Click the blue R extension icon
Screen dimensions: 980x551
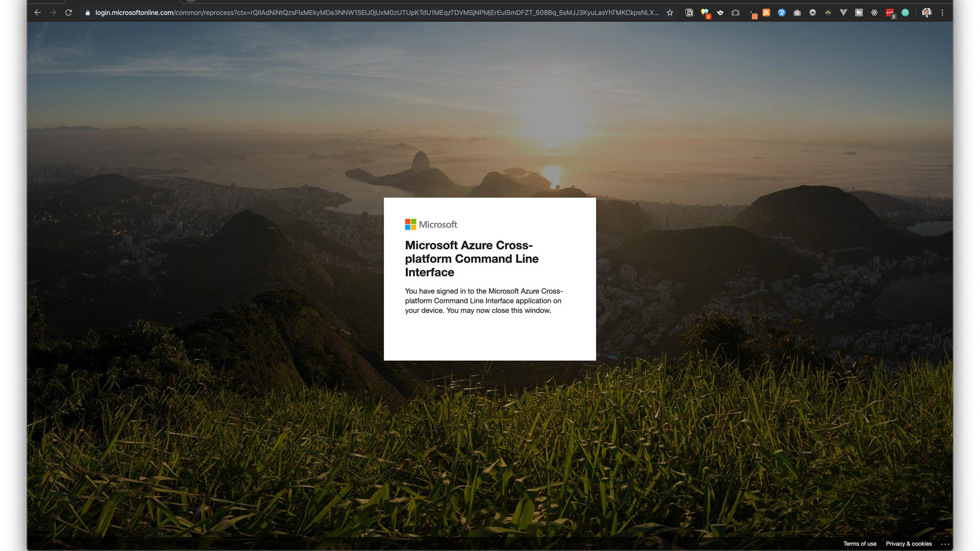781,13
